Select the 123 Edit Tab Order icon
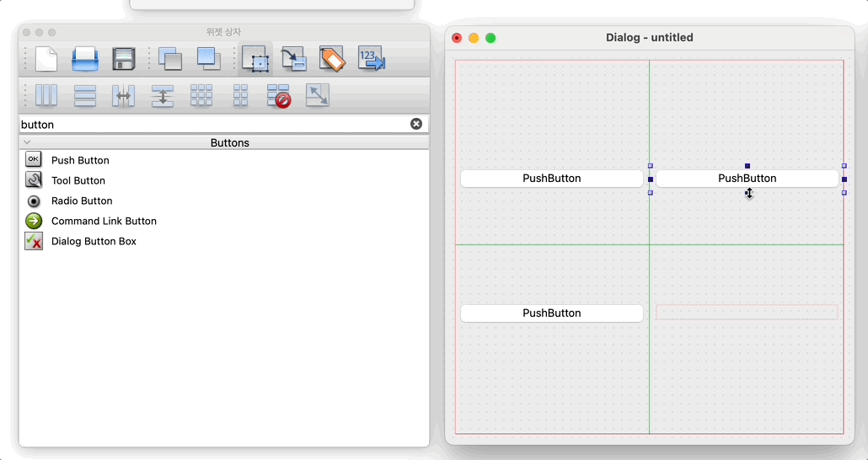The height and width of the screenshot is (460, 868). pos(372,59)
